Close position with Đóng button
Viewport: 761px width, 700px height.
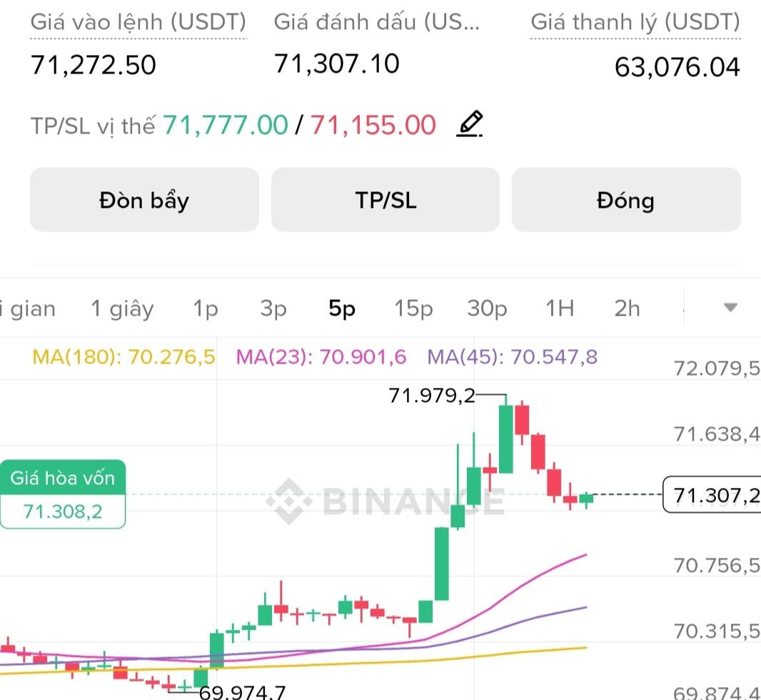[625, 200]
